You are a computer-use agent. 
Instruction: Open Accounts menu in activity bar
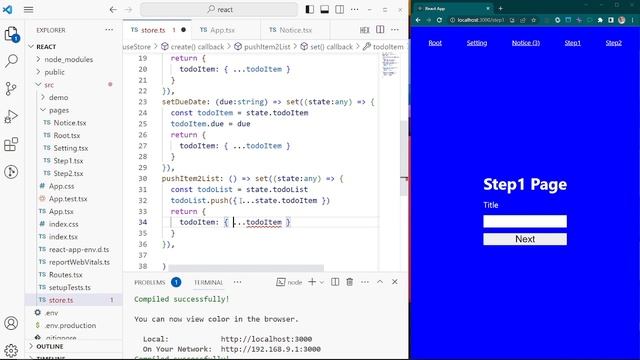coord(11,323)
